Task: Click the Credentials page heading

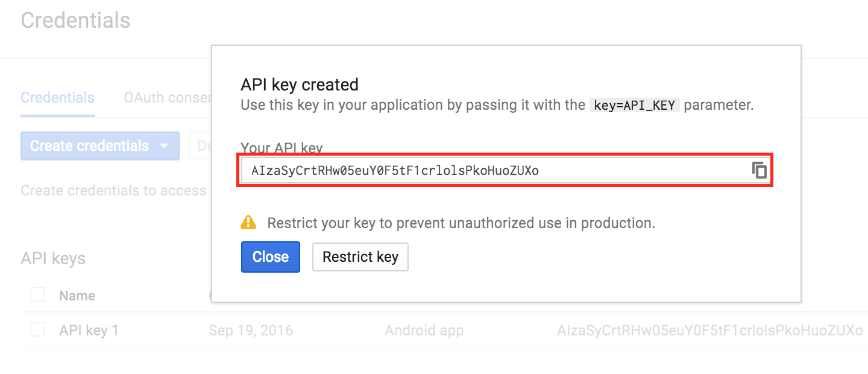Action: coord(75,21)
